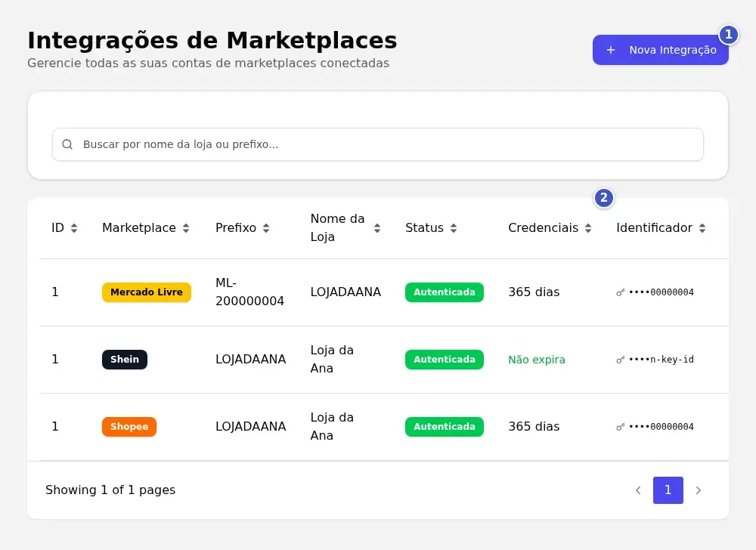Image resolution: width=756 pixels, height=550 pixels.
Task: Sort by Prefixo column arrows
Action: [x=266, y=228]
